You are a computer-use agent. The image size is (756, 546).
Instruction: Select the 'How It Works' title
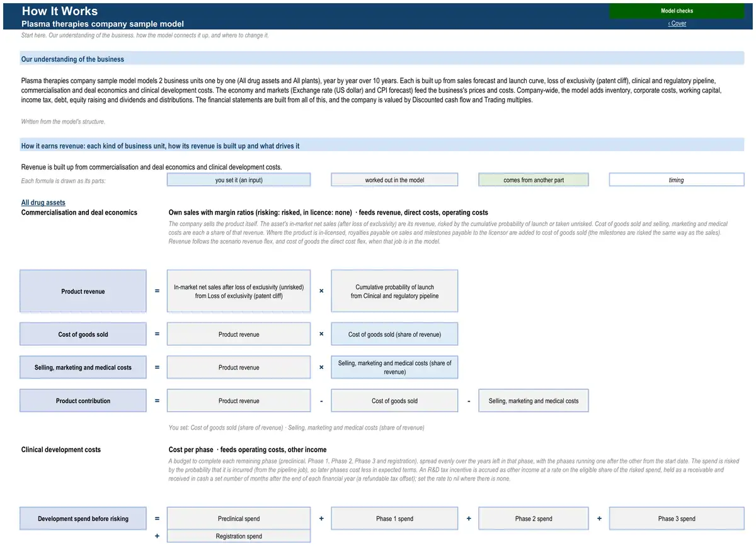(60, 11)
